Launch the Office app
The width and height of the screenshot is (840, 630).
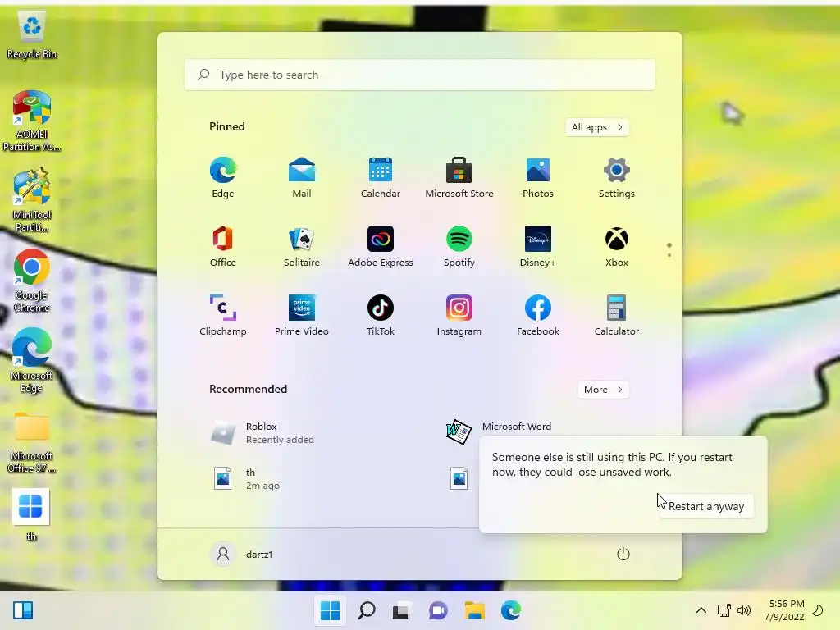pos(223,247)
